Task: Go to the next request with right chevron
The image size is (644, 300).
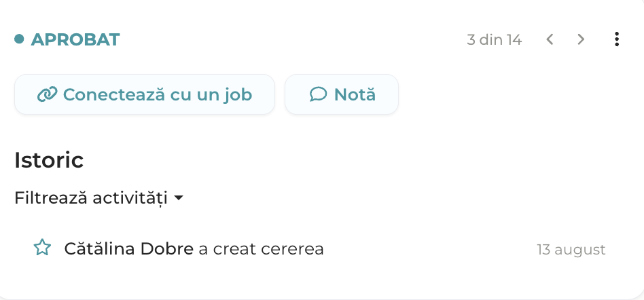Action: (581, 39)
